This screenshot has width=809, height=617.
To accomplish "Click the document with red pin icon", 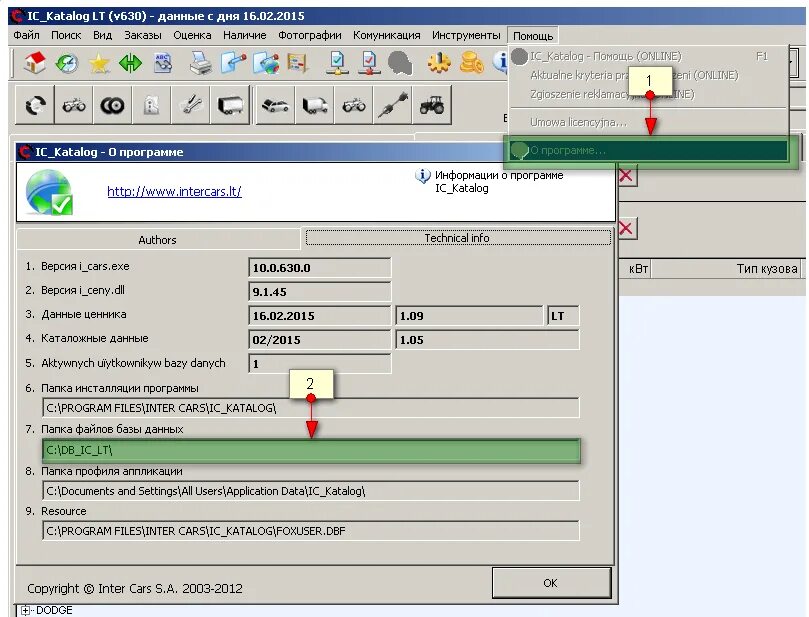I will click(x=233, y=63).
